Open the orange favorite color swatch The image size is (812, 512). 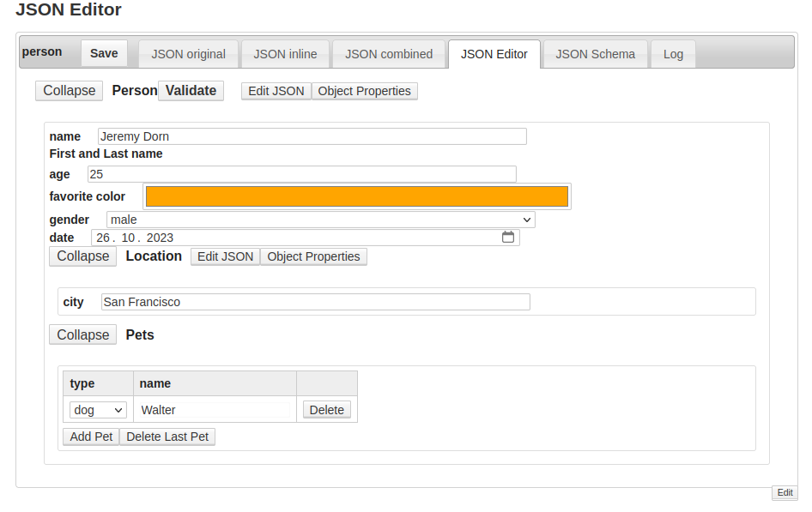(357, 196)
